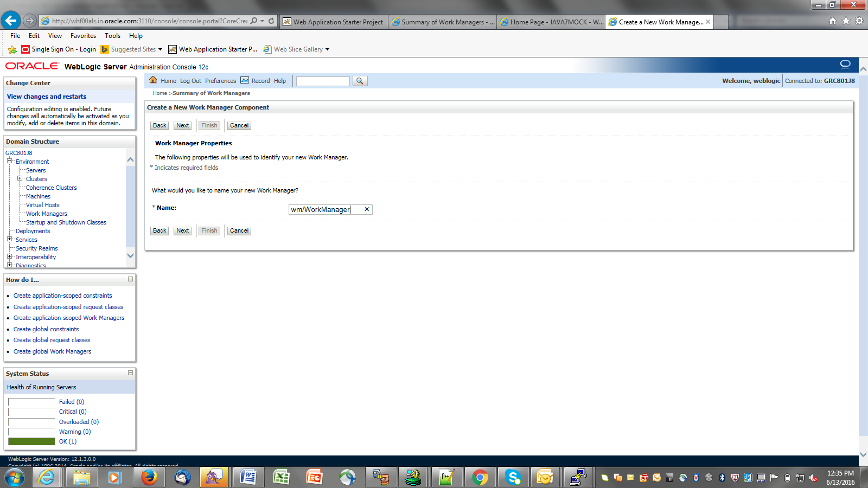868x488 pixels.
Task: Open the Favorites menu
Action: (x=83, y=36)
